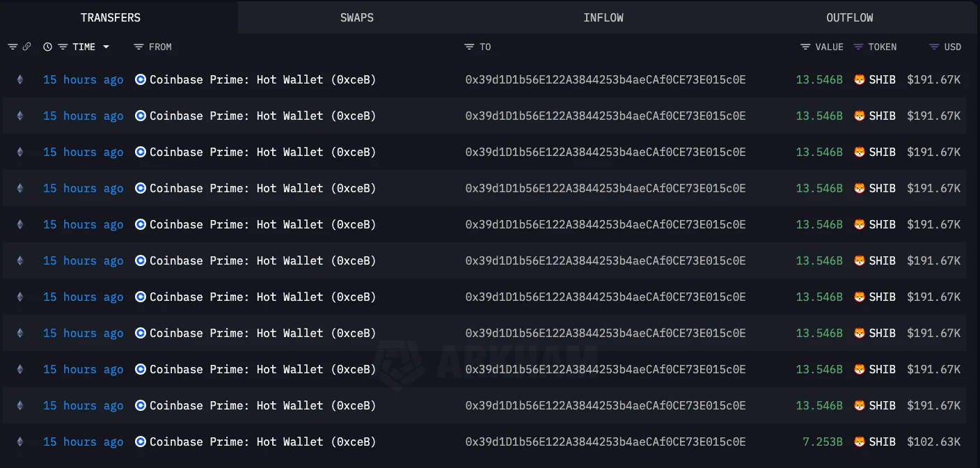Open the first row's "15 hours ago" link
Screen dimensions: 980x468
pos(83,80)
